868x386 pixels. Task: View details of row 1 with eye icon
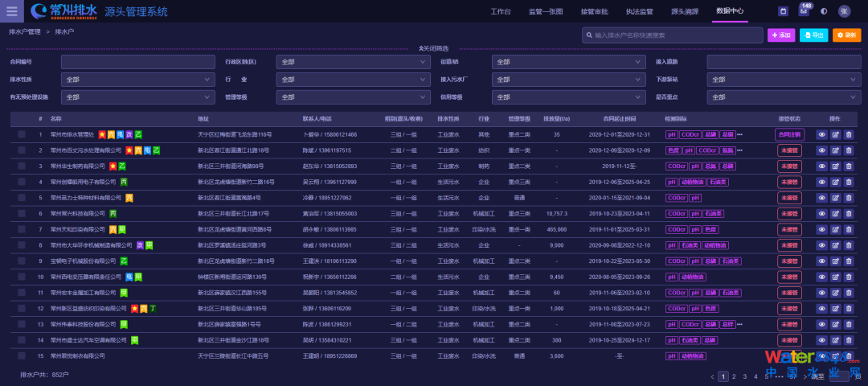[821, 134]
